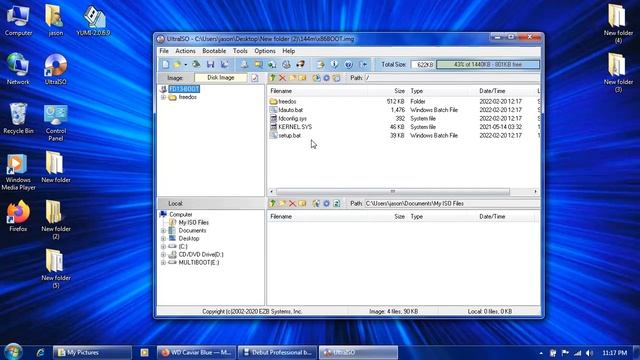Viewport: 640px width, 360px height.
Task: Click the Open CD/DVD disc icon
Action: click(196, 64)
